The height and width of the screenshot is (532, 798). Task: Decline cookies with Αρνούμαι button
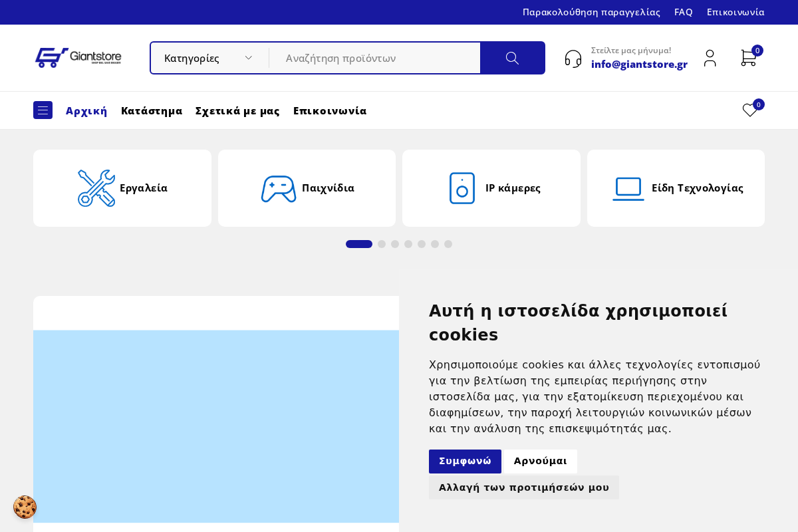(541, 462)
